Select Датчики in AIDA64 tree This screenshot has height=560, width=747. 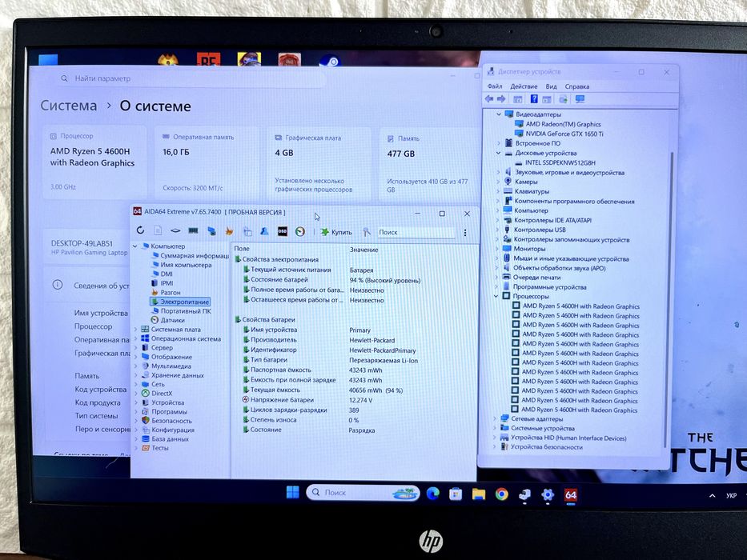(x=167, y=320)
